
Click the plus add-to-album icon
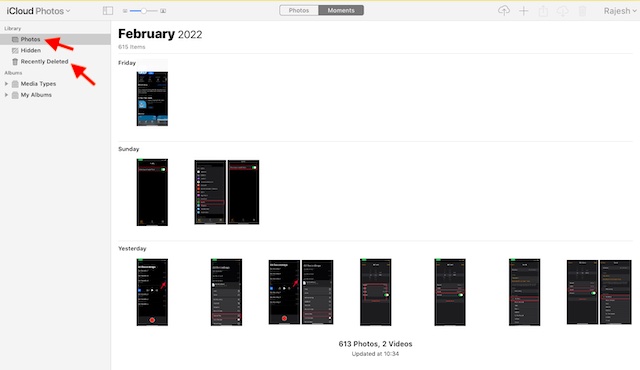[x=523, y=11]
